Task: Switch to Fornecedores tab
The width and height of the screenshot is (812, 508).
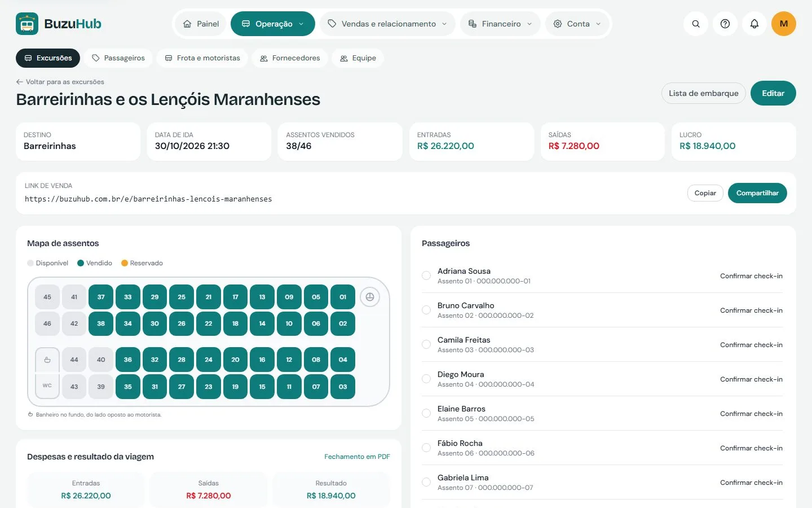Action: (x=290, y=58)
